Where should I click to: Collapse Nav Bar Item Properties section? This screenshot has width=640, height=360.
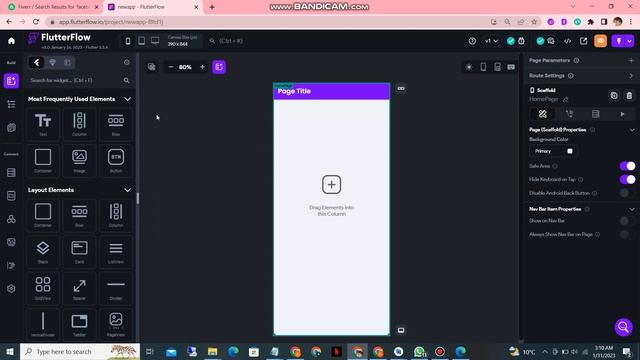pyautogui.click(x=632, y=209)
